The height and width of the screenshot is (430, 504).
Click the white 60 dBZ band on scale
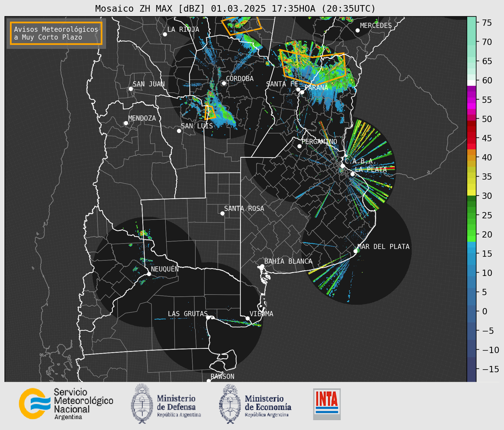471,83
